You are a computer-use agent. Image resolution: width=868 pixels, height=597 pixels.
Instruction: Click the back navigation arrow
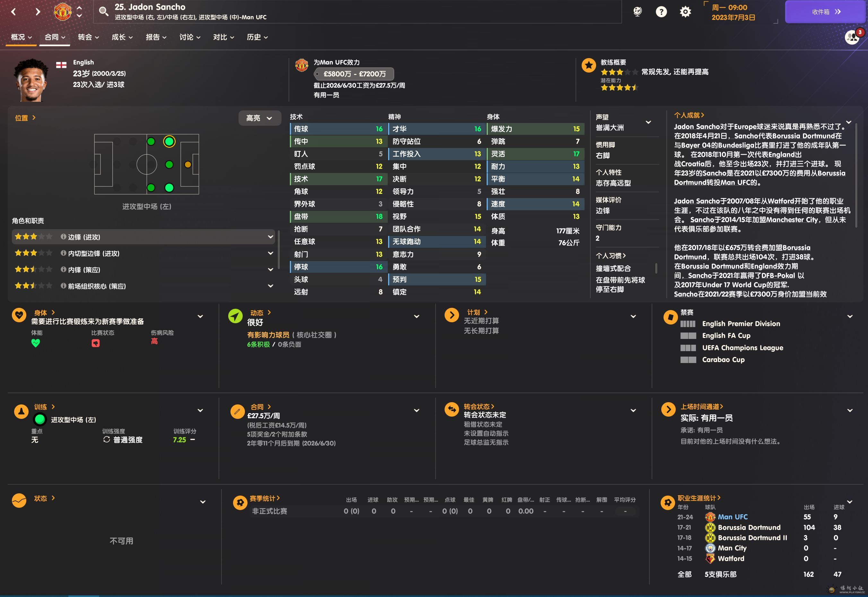point(14,12)
